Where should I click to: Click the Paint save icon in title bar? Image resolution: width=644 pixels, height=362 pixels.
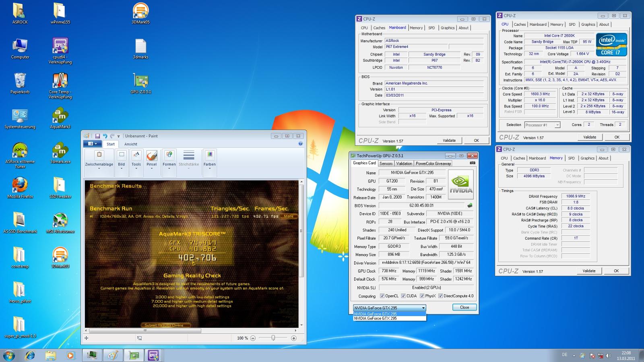click(x=97, y=136)
